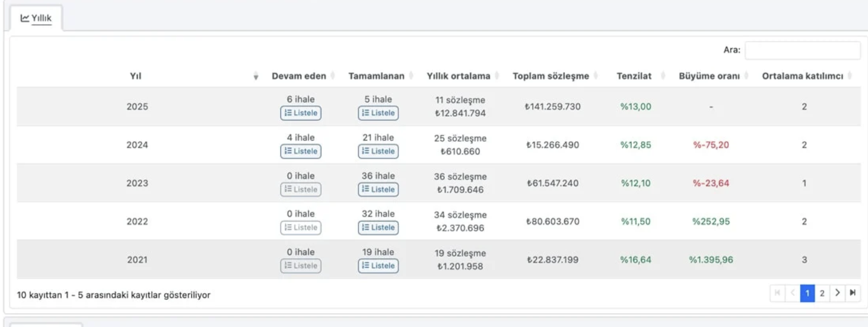The image size is (868, 327).
Task: List 2025 ongoing tenders with Listele
Action: (301, 113)
